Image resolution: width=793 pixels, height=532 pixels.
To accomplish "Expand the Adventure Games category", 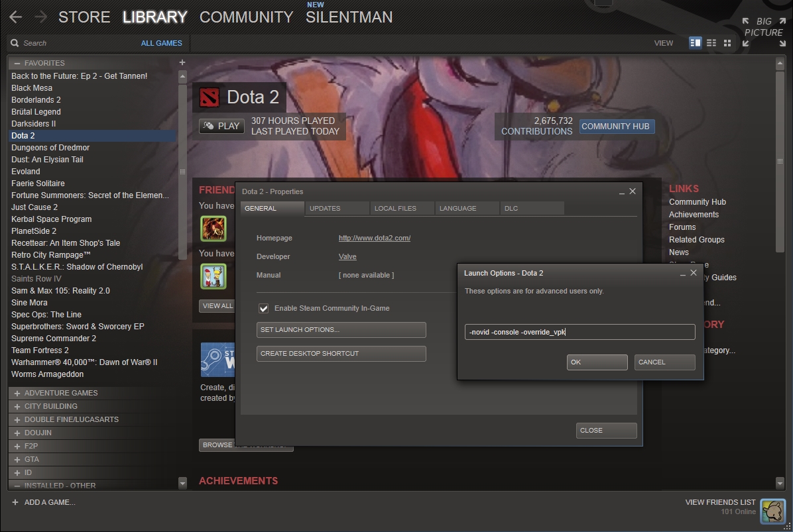I will pos(17,393).
